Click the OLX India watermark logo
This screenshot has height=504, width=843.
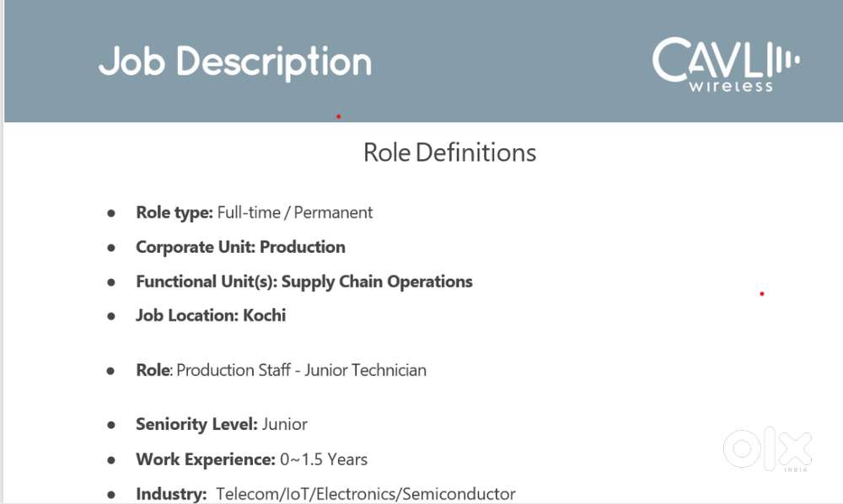point(767,449)
